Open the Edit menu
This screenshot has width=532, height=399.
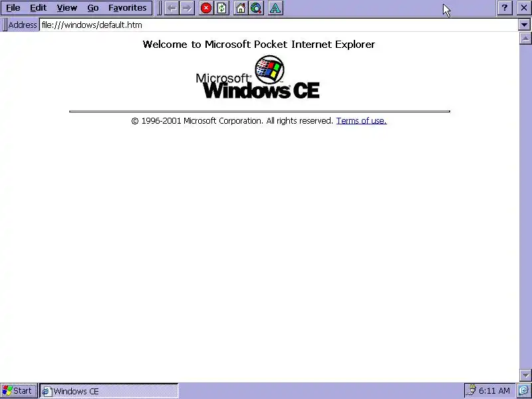click(x=39, y=8)
